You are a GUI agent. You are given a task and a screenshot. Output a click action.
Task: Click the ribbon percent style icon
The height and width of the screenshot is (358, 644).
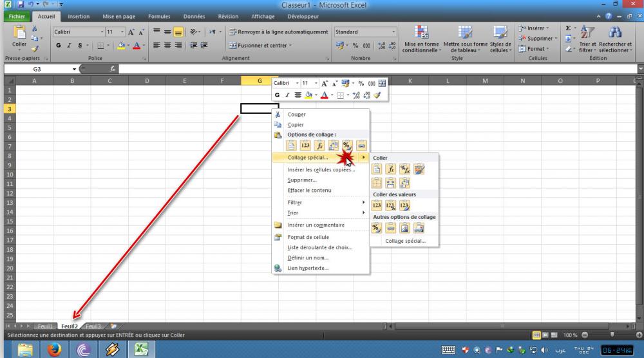point(355,46)
